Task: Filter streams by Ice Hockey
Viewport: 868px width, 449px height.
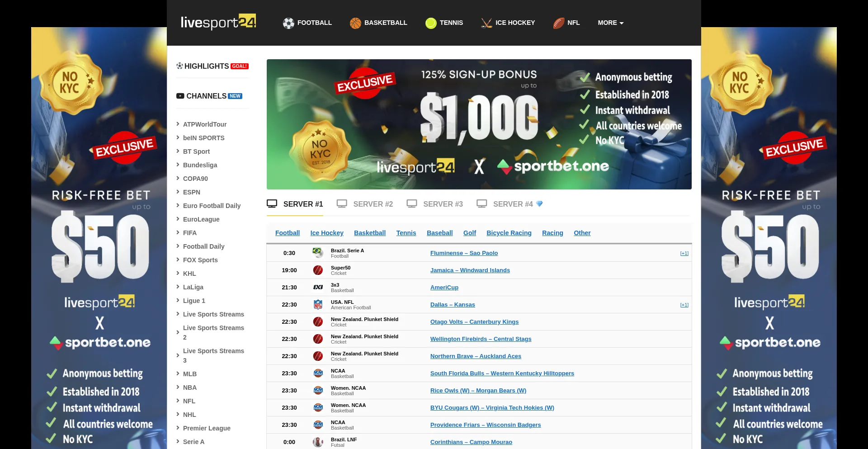Action: pyautogui.click(x=326, y=233)
